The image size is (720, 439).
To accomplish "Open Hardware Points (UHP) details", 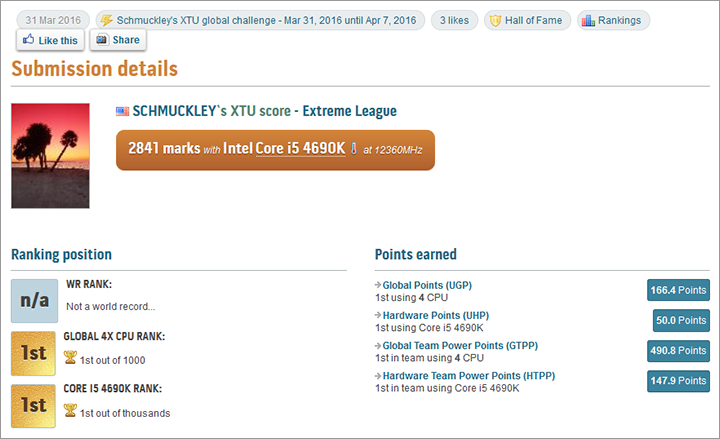I will coord(436,315).
